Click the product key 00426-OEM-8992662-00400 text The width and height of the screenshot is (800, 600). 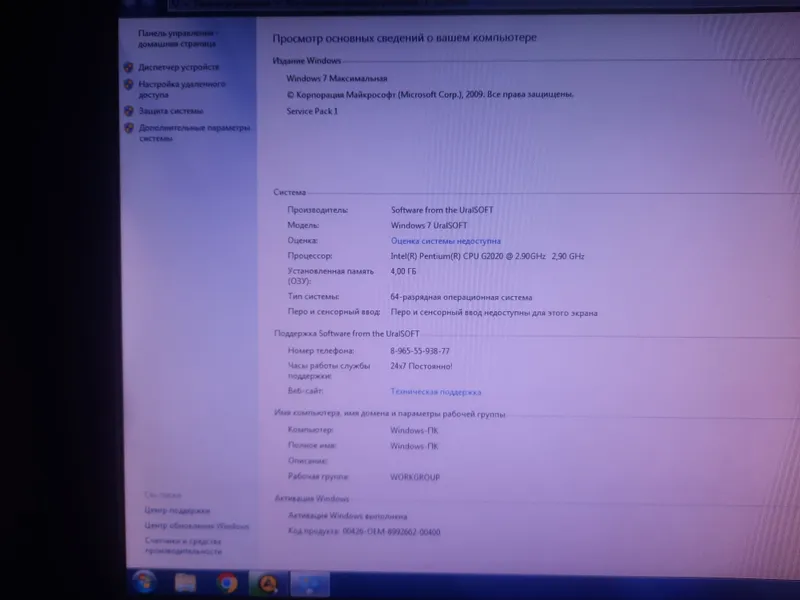391,532
